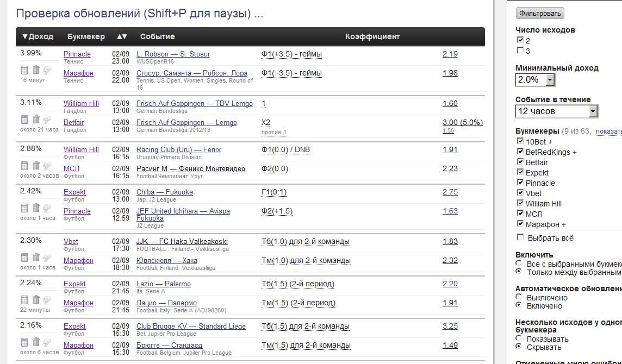Toggle the 10Bet bookmaker checkbox
This screenshot has width=622, height=364.
(520, 141)
